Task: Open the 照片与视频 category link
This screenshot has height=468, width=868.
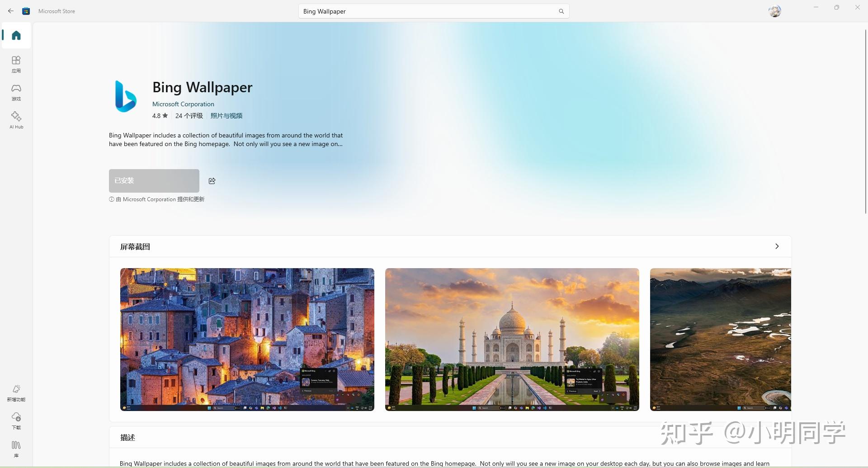Action: click(x=226, y=116)
